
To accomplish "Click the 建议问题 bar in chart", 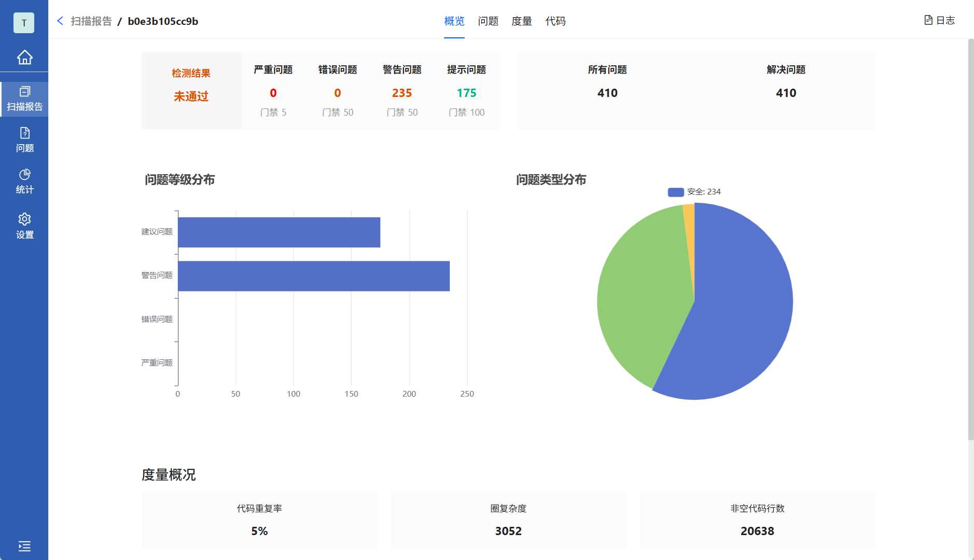I will pyautogui.click(x=279, y=232).
